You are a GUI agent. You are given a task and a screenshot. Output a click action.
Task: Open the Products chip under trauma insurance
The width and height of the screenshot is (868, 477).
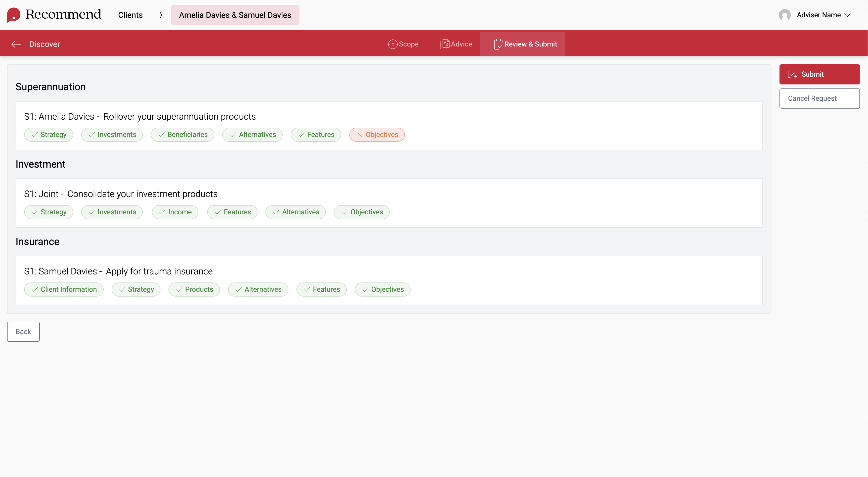point(194,290)
